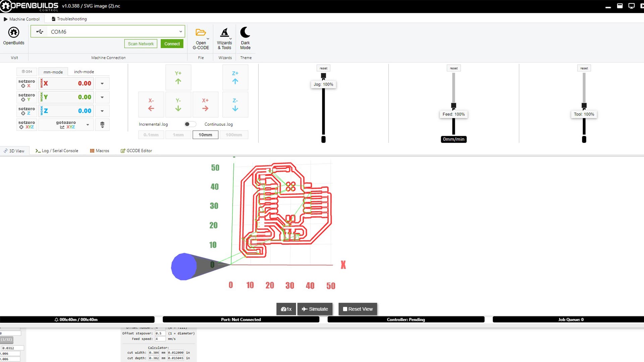Expand X axis options dropdown
This screenshot has height=362, width=644.
pyautogui.click(x=102, y=83)
